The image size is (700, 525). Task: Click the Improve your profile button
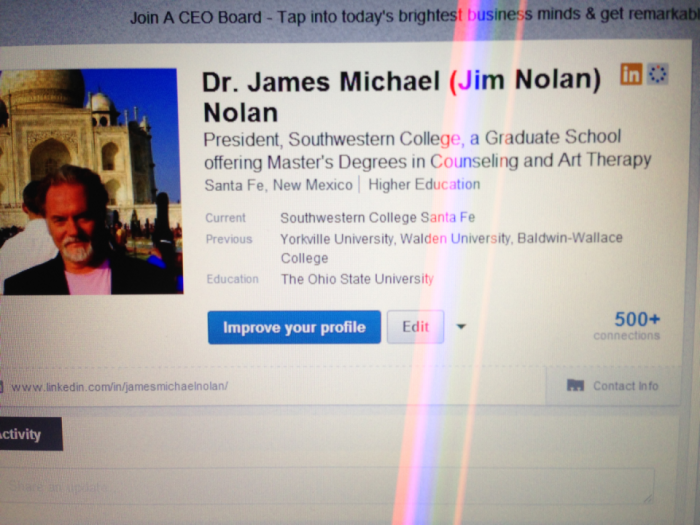pos(294,327)
